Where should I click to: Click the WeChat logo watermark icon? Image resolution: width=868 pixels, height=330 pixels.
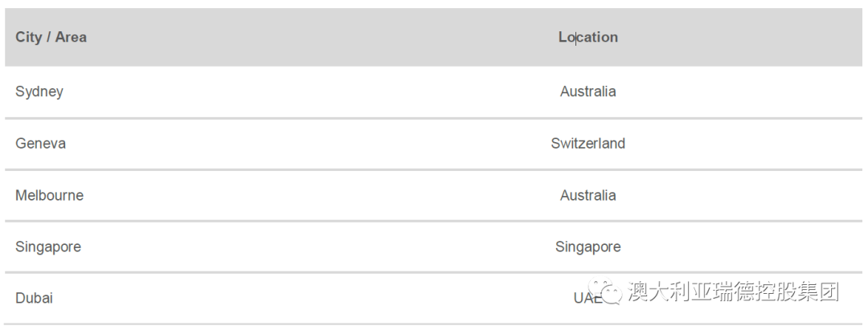click(605, 291)
